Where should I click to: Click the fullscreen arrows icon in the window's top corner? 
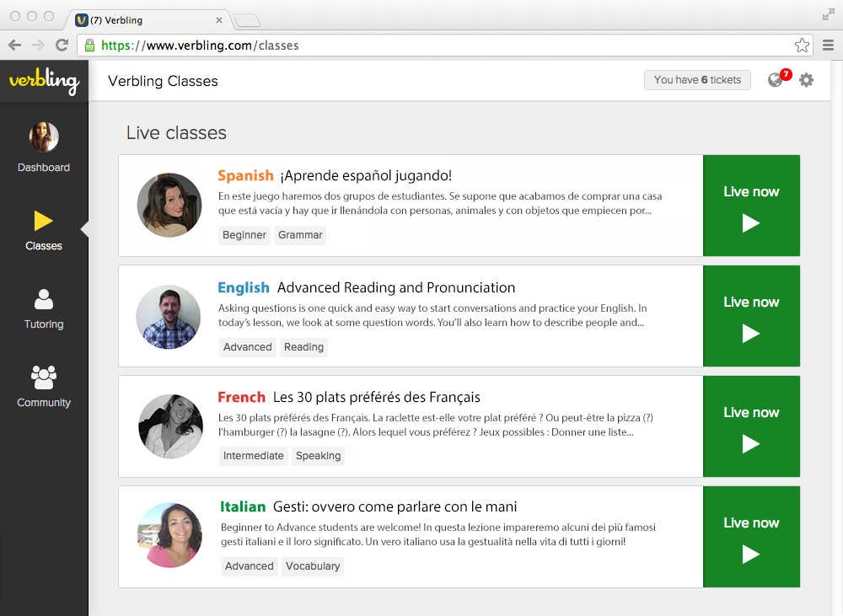click(829, 15)
